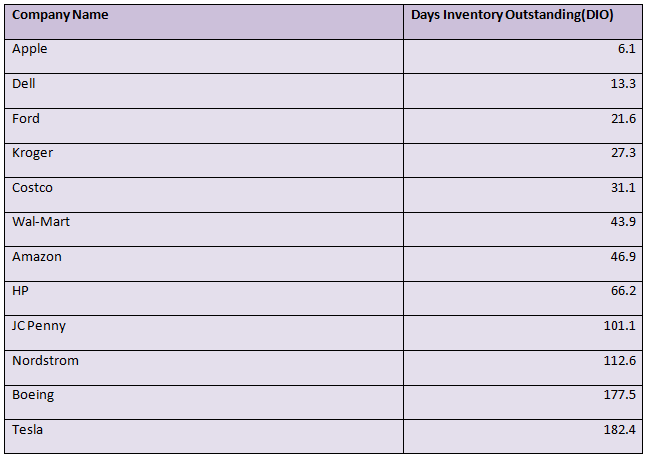Image resolution: width=651 pixels, height=459 pixels.
Task: Click Apple's DIO value 6.1
Action: pos(627,49)
